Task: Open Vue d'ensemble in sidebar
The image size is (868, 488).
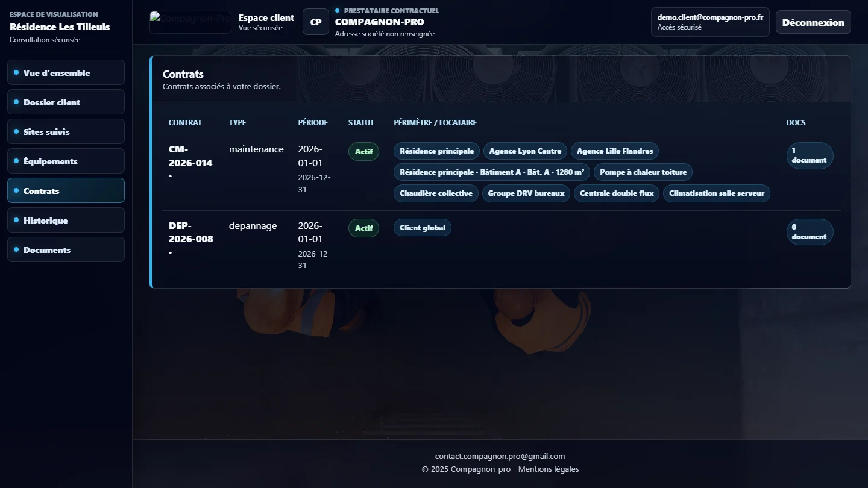Action: coord(66,72)
